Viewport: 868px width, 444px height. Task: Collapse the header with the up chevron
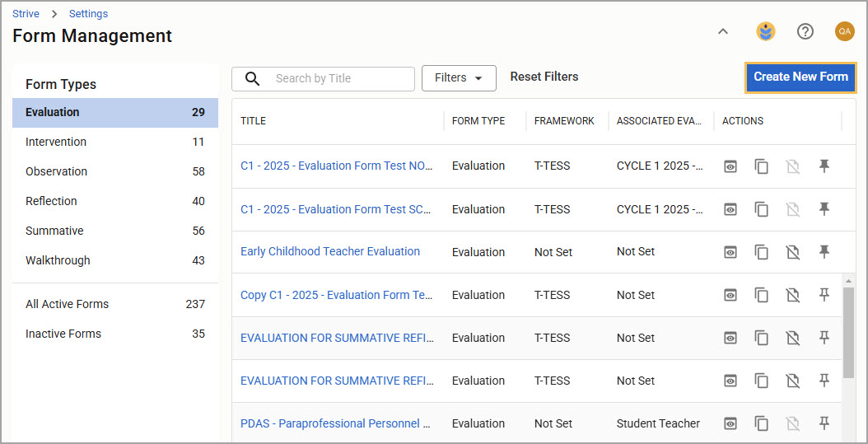click(722, 31)
